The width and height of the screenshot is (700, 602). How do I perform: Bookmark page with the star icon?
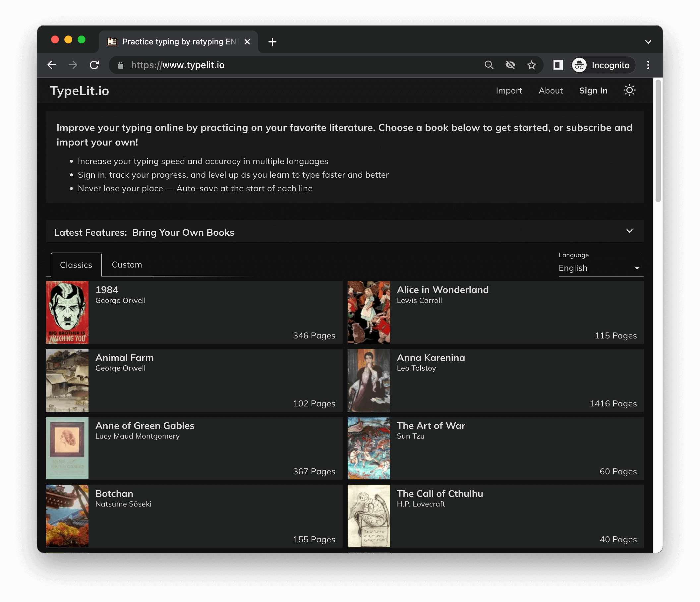click(531, 65)
